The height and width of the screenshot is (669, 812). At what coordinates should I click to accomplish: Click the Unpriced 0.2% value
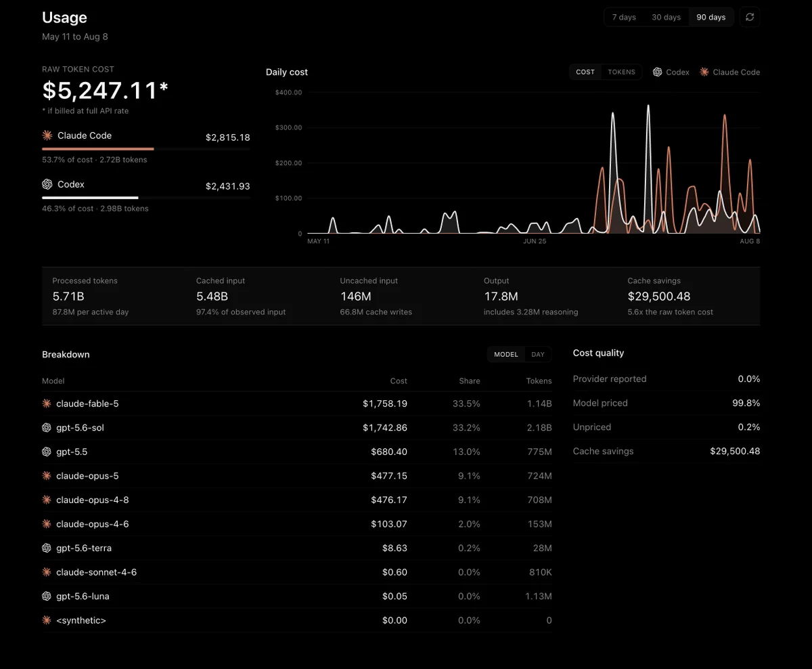click(749, 427)
